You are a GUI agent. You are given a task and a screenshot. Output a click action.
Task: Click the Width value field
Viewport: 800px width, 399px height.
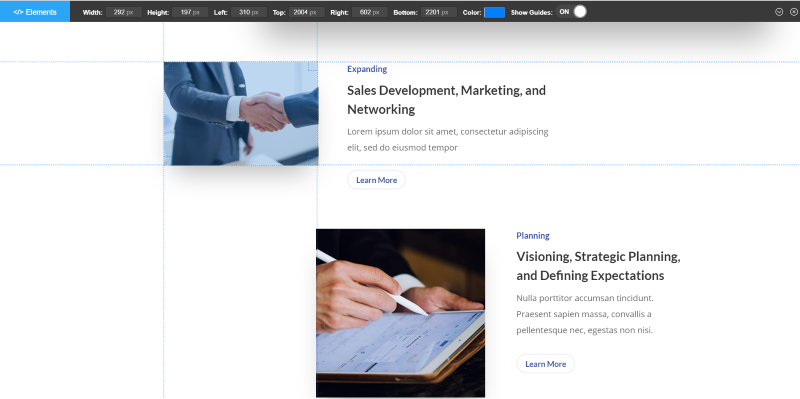123,12
